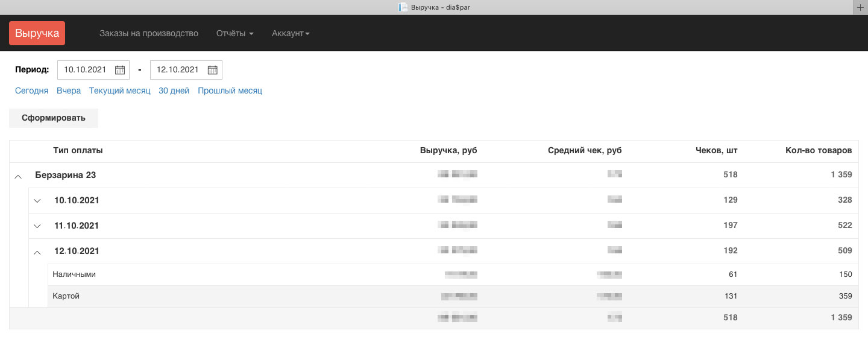Image resolution: width=868 pixels, height=339 pixels.
Task: Click the start date field 10.10.2021
Action: tap(85, 70)
